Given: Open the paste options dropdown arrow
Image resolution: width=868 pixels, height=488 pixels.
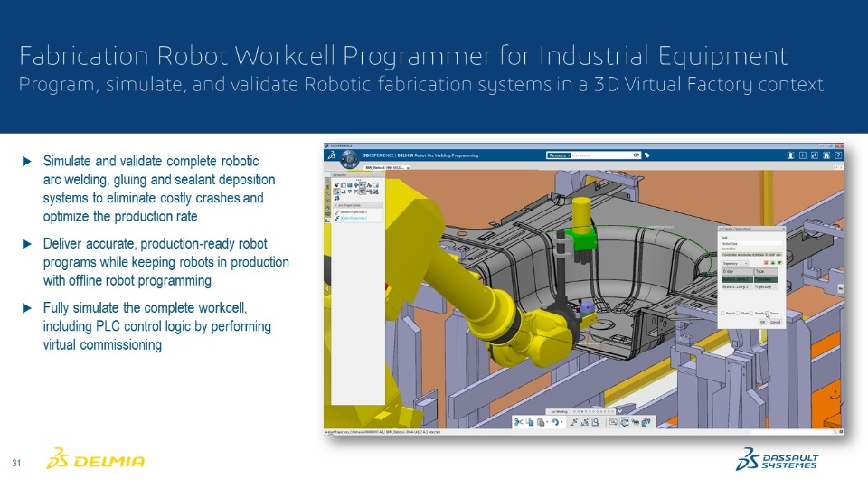Looking at the screenshot, I should [548, 422].
